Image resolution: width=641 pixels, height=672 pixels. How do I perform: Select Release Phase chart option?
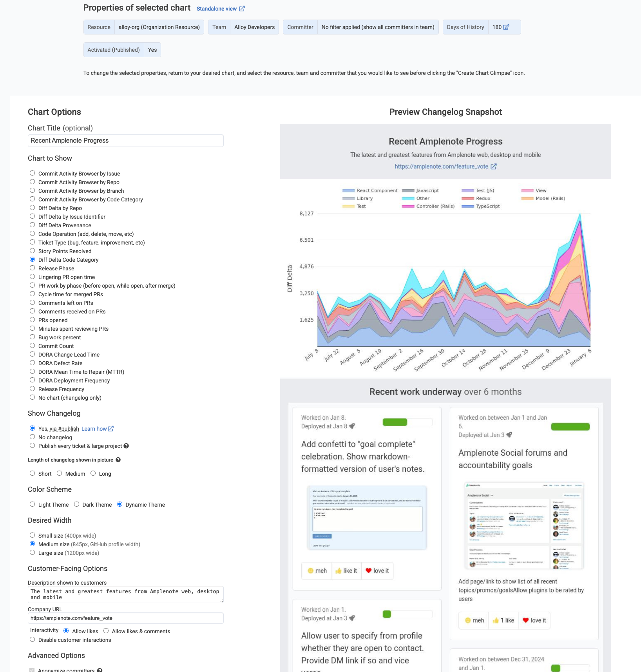click(x=33, y=268)
